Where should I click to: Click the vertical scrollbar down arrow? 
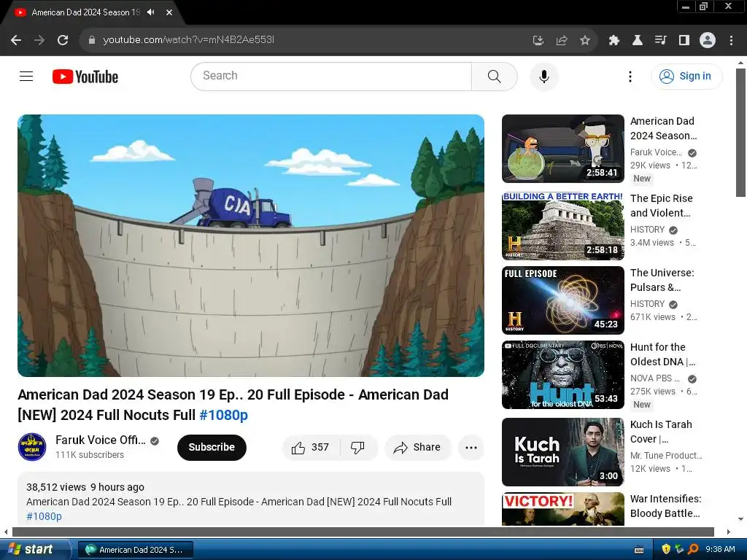coord(741,519)
